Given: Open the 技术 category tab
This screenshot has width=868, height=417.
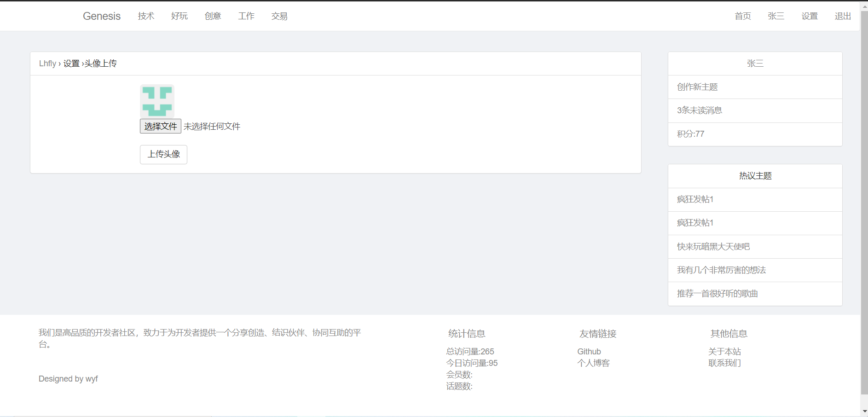Looking at the screenshot, I should (145, 16).
